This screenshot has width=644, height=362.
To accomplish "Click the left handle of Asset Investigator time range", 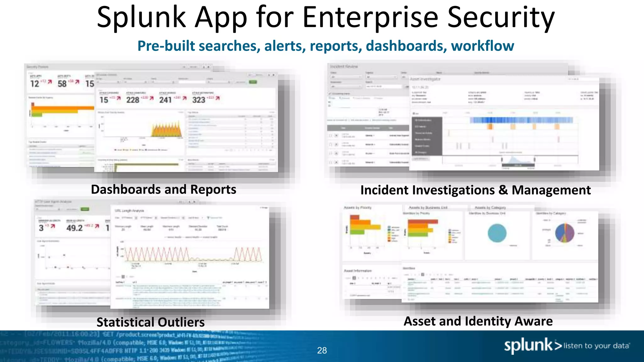I will [x=502, y=160].
